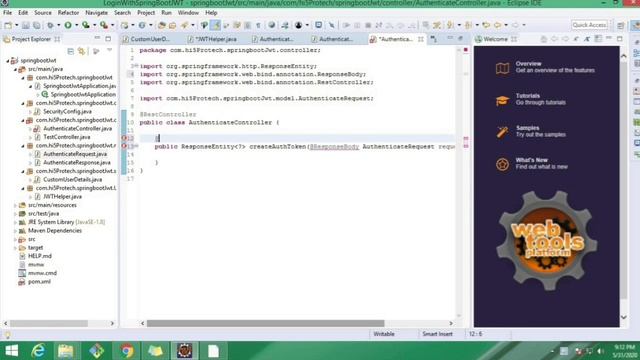Click the green Run button
This screenshot has width=640, height=360.
click(68, 25)
